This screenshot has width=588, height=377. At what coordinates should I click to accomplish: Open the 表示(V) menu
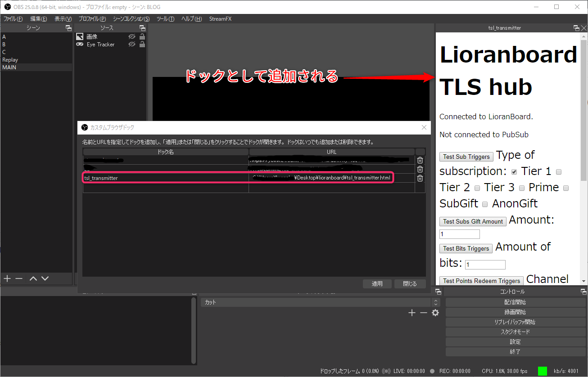pyautogui.click(x=63, y=19)
